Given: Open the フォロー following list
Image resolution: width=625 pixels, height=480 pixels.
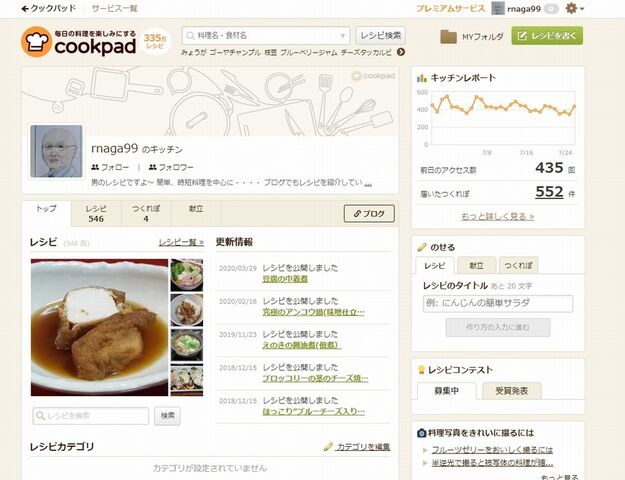Looking at the screenshot, I should 110,167.
